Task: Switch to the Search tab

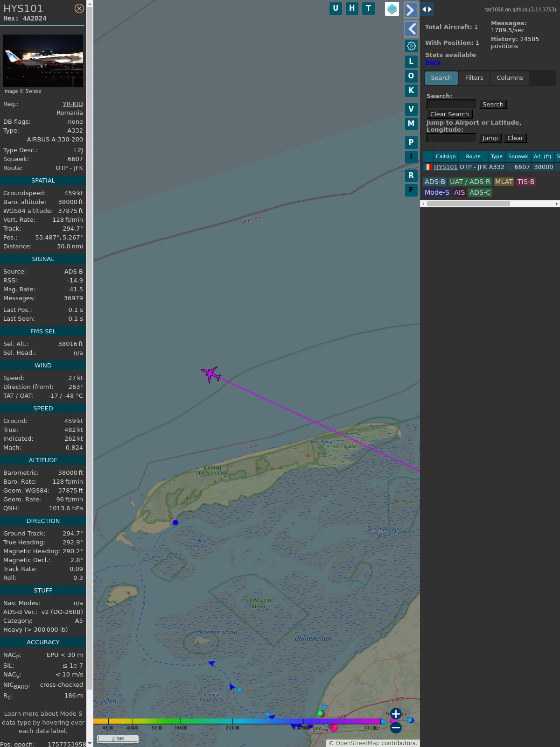Action: click(441, 78)
